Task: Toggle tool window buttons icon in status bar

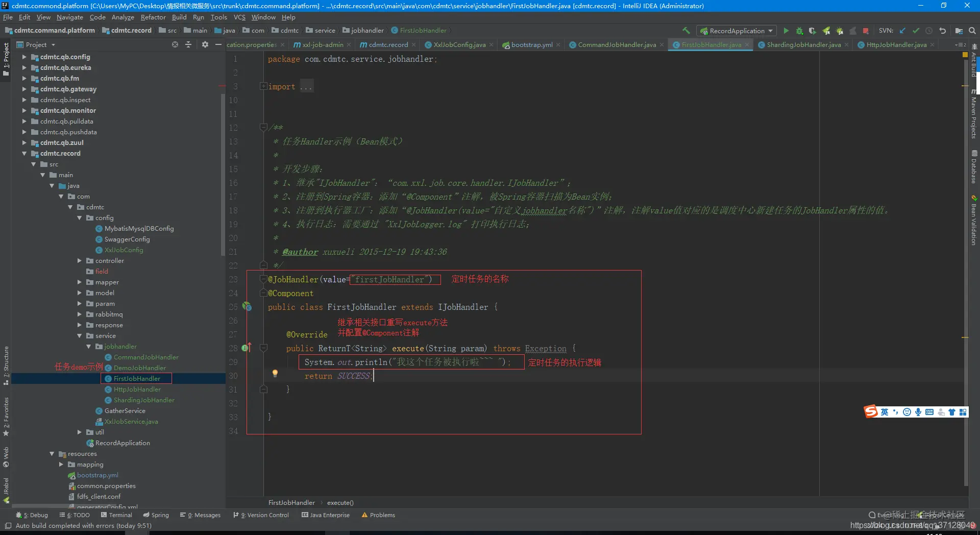Action: point(8,525)
